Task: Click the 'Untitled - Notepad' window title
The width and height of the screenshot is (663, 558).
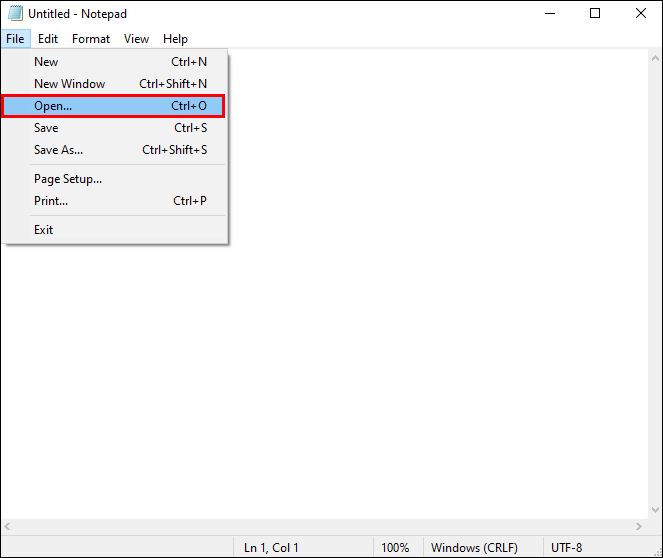Action: click(x=77, y=14)
